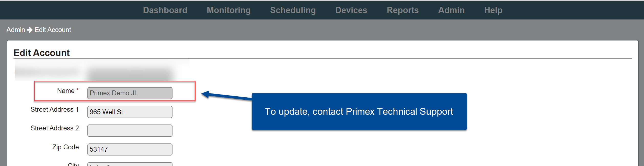Click the blue Primex Technical Support callout
The height and width of the screenshot is (166, 644).
(359, 111)
